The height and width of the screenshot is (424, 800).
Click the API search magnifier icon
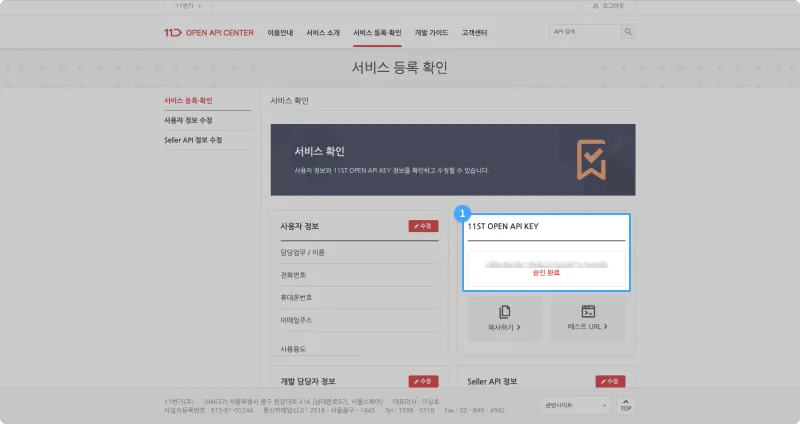[x=628, y=32]
